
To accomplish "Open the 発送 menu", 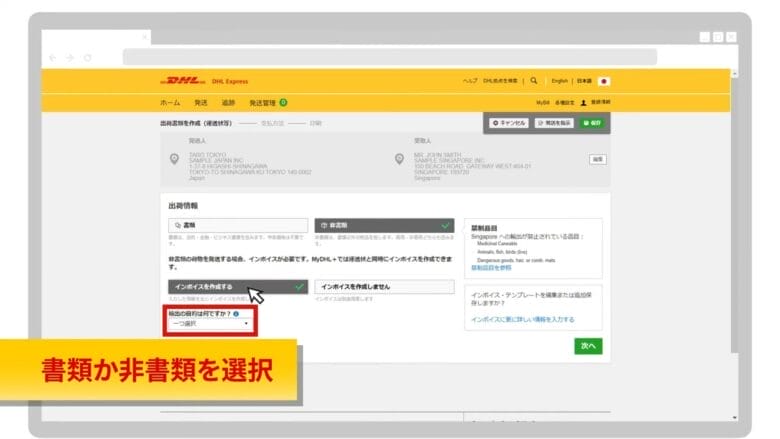I will click(200, 102).
